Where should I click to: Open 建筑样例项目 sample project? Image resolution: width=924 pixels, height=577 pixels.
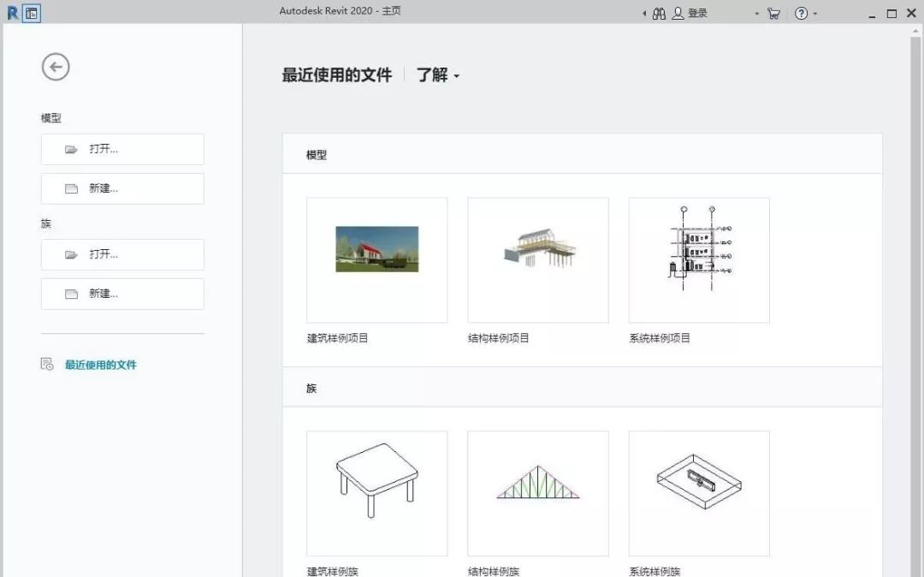pyautogui.click(x=376, y=259)
